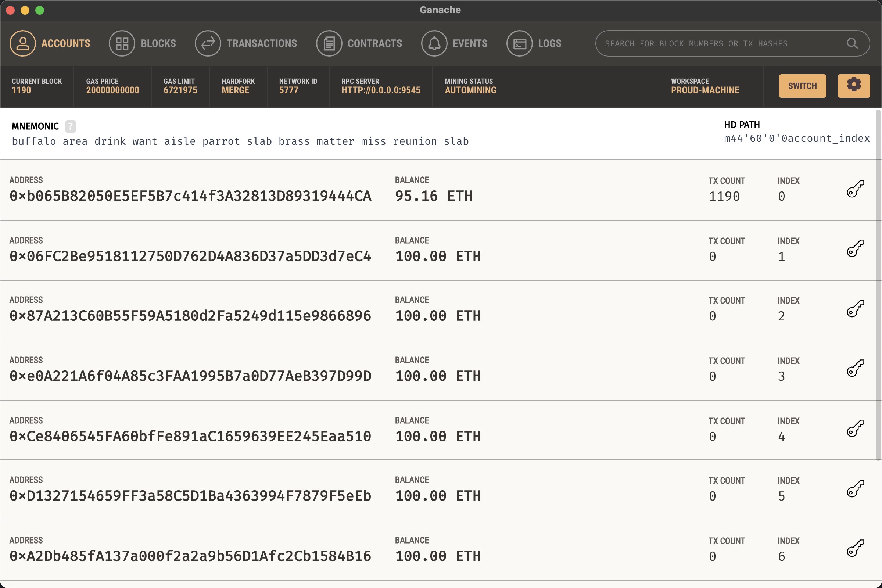This screenshot has width=882, height=588.
Task: Click the macOS green fullscreen button
Action: pos(40,10)
